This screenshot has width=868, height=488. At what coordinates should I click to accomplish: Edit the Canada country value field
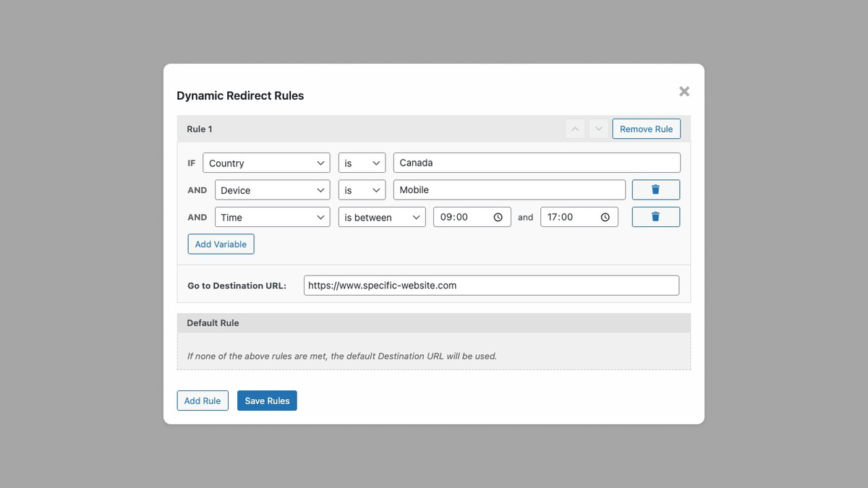click(536, 163)
